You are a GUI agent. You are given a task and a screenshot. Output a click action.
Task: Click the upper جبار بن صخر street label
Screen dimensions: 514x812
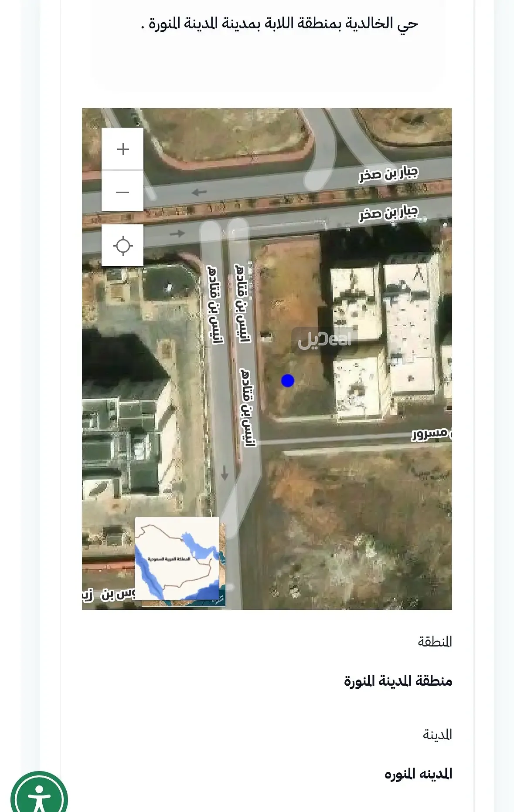point(388,174)
